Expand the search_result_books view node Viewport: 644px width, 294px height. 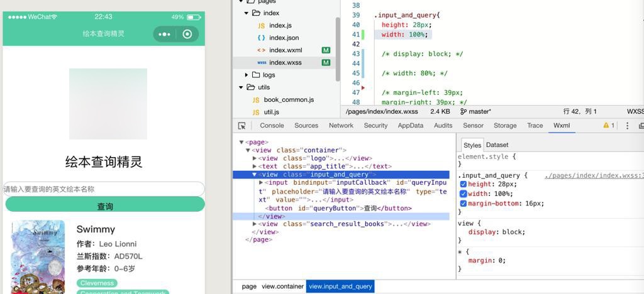[x=255, y=224]
